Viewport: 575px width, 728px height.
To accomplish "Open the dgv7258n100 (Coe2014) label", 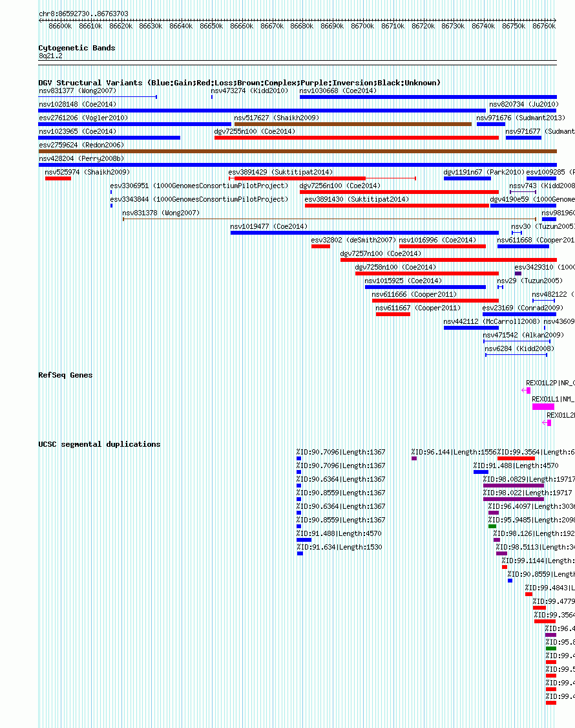I will pyautogui.click(x=395, y=267).
